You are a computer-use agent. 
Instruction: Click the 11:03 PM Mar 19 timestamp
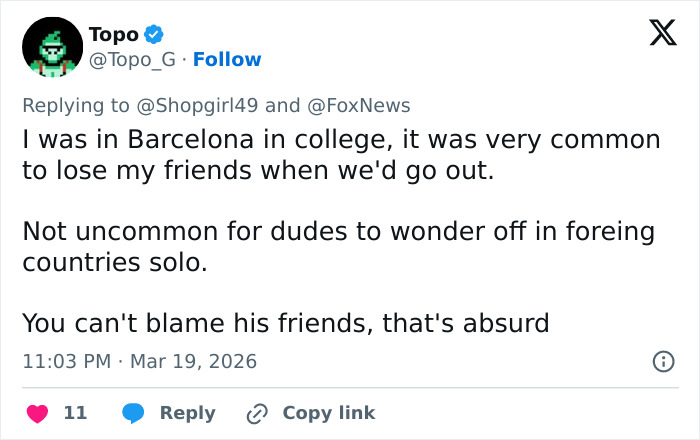(139, 362)
